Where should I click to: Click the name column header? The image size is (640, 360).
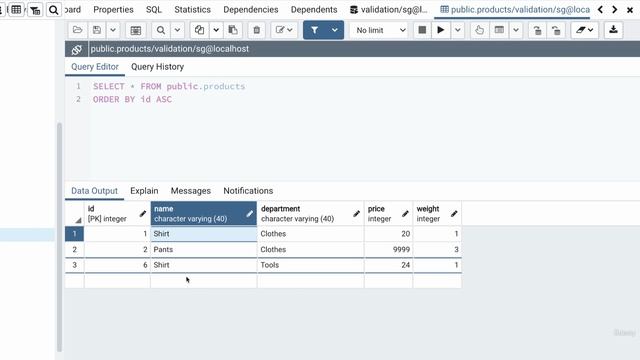(x=204, y=213)
